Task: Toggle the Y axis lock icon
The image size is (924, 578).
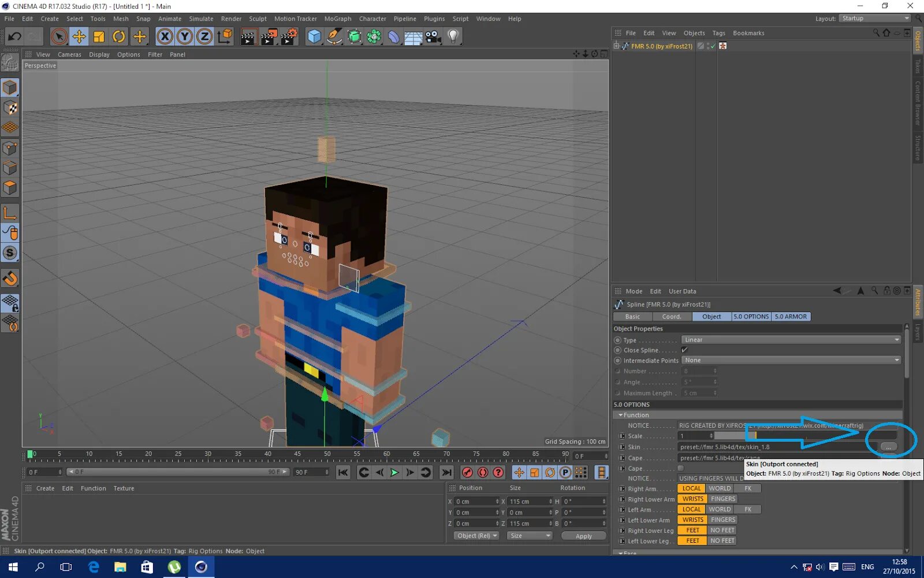Action: click(x=185, y=37)
